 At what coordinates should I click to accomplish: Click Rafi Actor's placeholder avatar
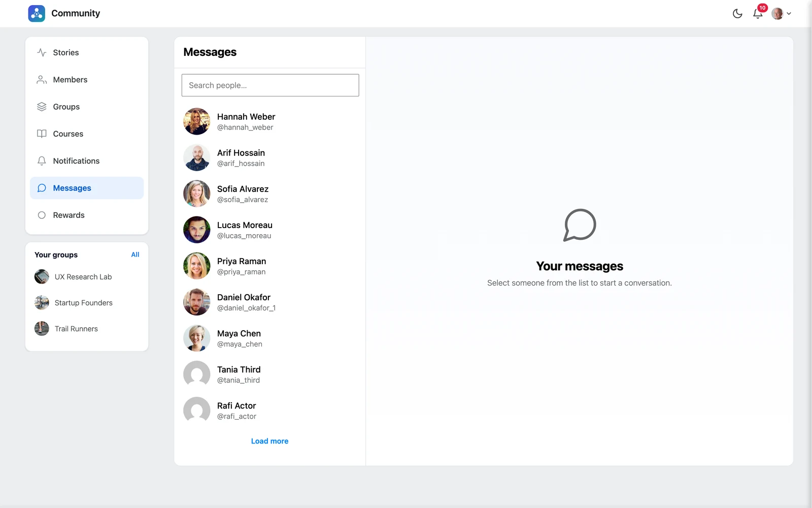(x=197, y=410)
